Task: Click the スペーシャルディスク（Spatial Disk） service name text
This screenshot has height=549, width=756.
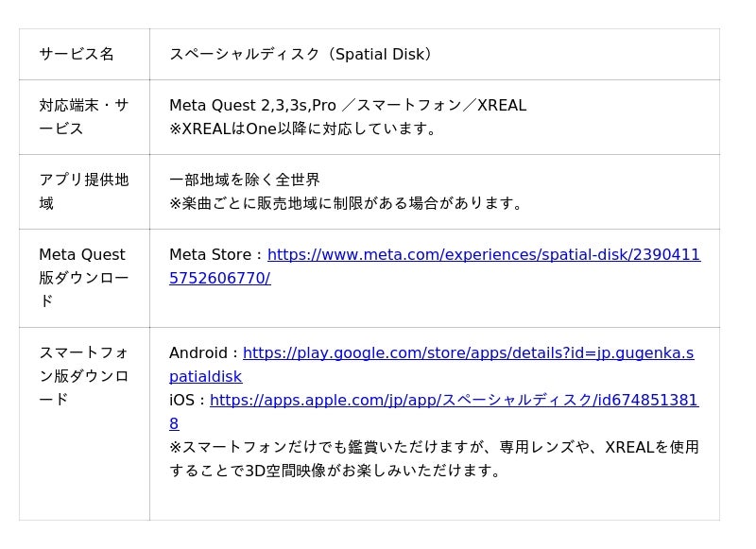Action: pos(300,55)
